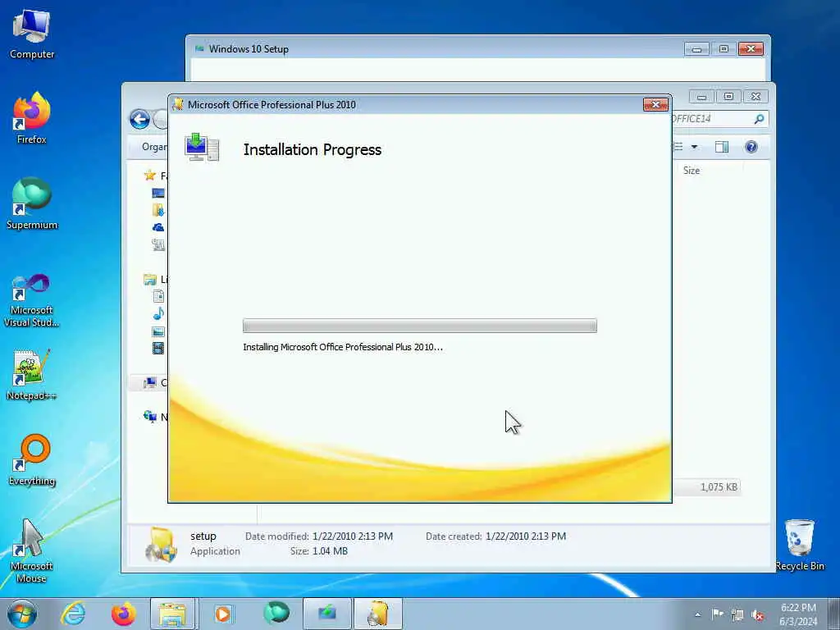Show hidden system tray icons
Image resolution: width=840 pixels, height=630 pixels.
697,615
